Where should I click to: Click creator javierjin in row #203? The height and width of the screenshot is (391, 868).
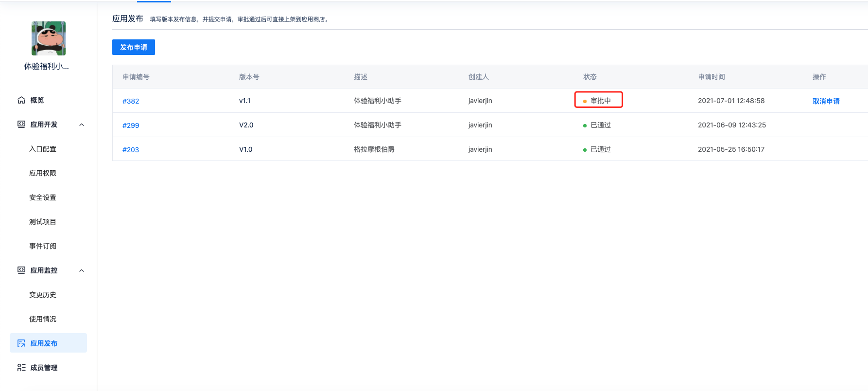[480, 149]
